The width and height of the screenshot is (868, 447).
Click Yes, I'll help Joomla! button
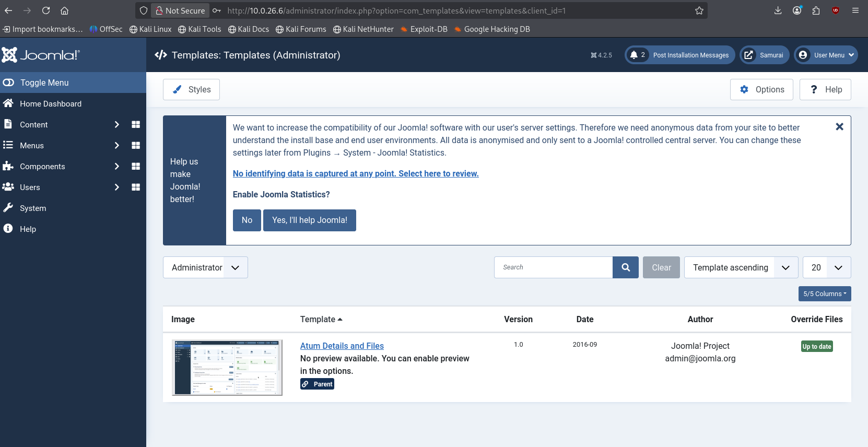pyautogui.click(x=310, y=220)
